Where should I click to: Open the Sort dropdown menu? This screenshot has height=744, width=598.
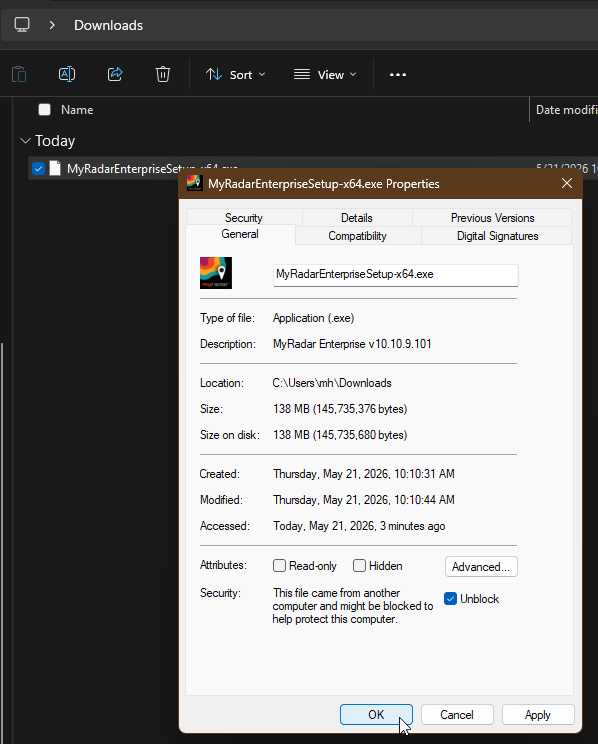236,74
